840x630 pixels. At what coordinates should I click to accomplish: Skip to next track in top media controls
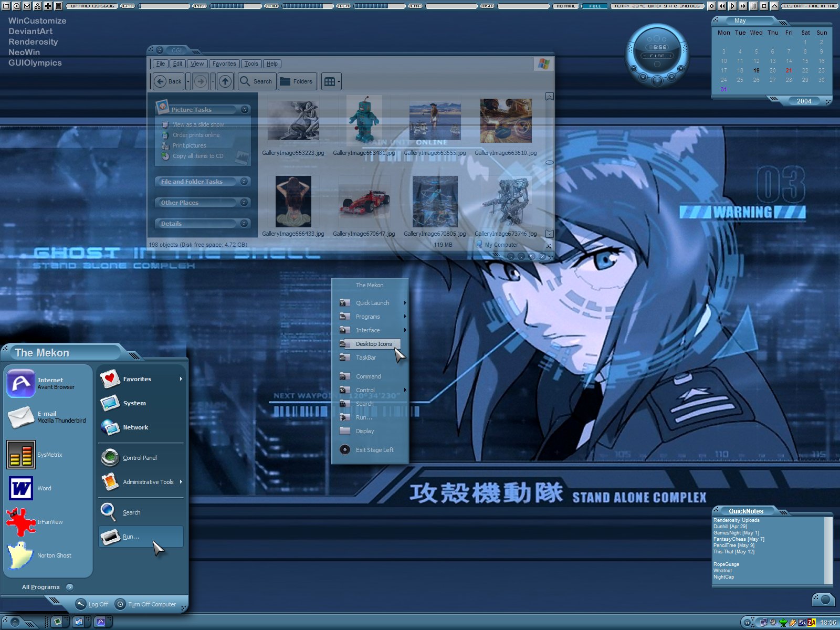pos(743,6)
